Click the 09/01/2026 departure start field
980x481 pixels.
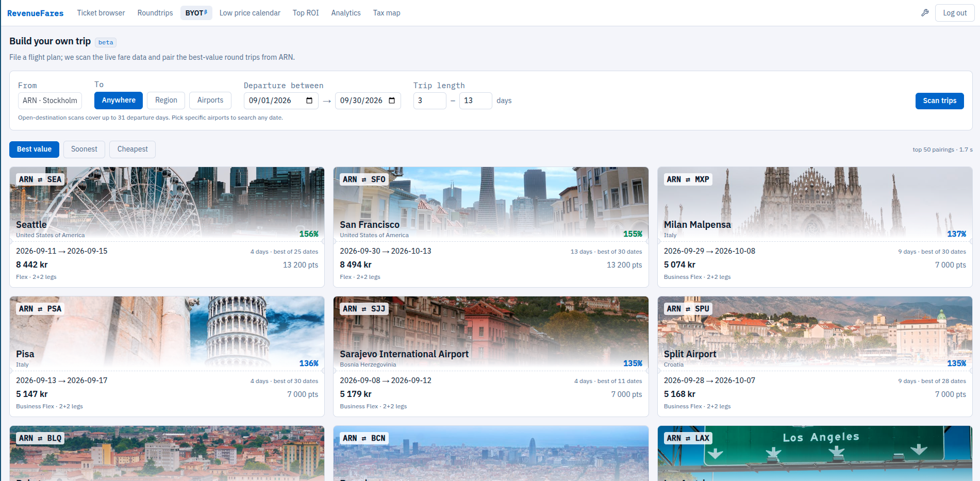pyautogui.click(x=281, y=101)
